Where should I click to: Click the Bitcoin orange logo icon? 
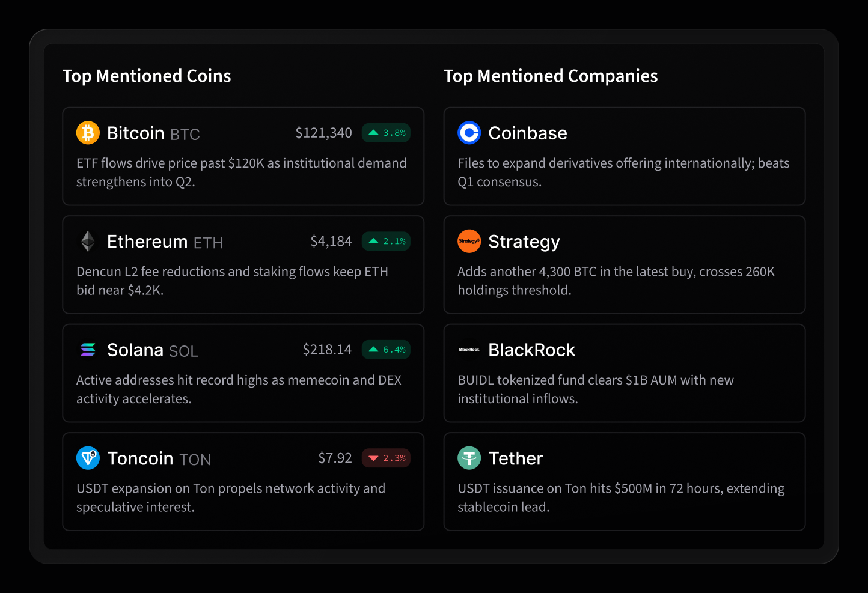pyautogui.click(x=88, y=133)
